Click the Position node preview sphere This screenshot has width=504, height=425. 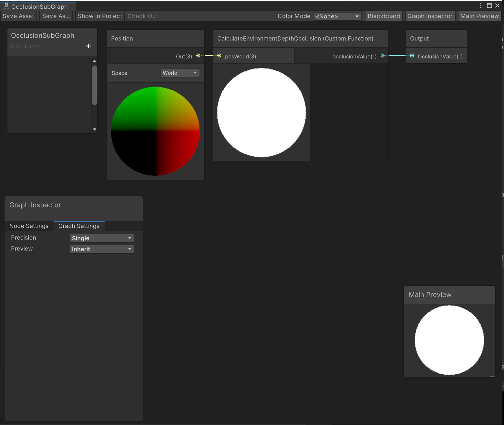point(155,131)
